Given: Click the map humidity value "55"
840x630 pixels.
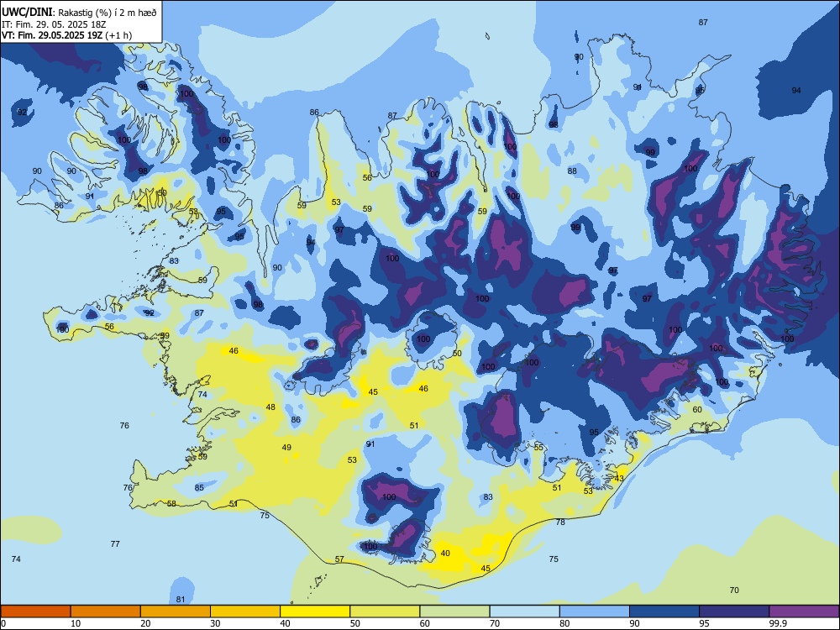Looking at the screenshot, I should coord(539,448).
